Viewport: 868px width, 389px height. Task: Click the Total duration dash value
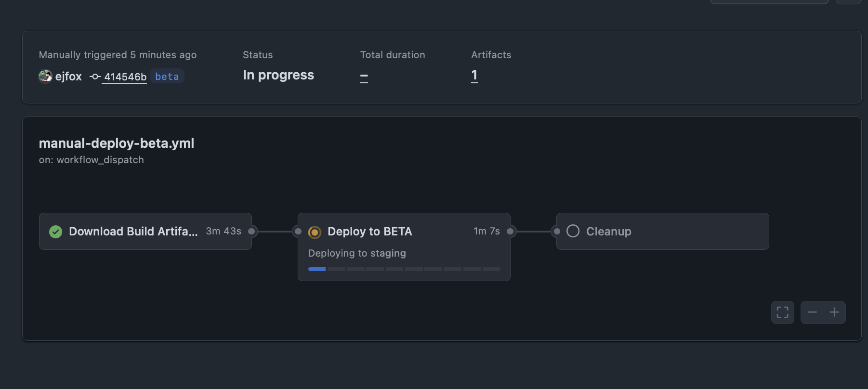pos(364,77)
